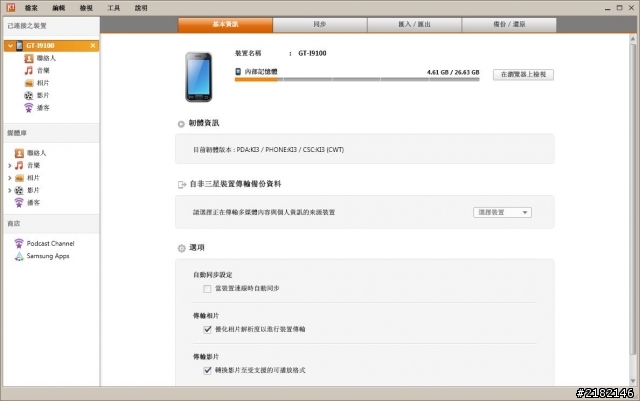Expand the library Photos (相片) node
The width and height of the screenshot is (640, 401).
click(x=9, y=178)
